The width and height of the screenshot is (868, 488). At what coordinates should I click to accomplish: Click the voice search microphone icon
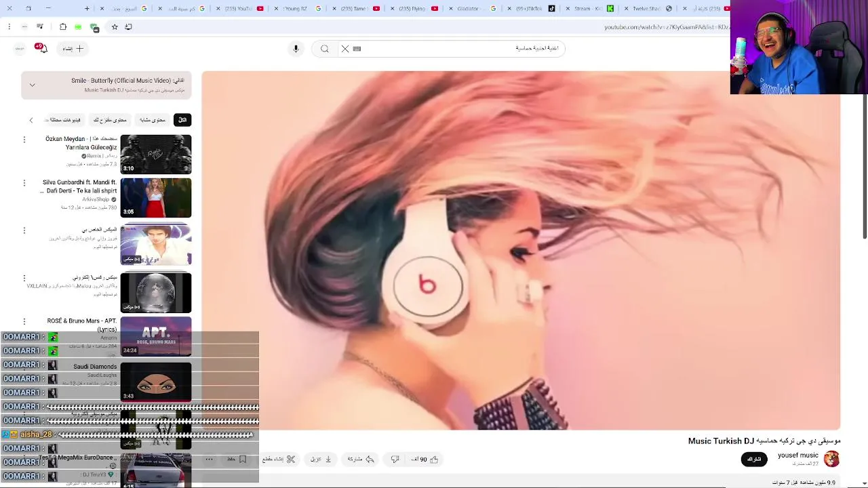tap(296, 48)
